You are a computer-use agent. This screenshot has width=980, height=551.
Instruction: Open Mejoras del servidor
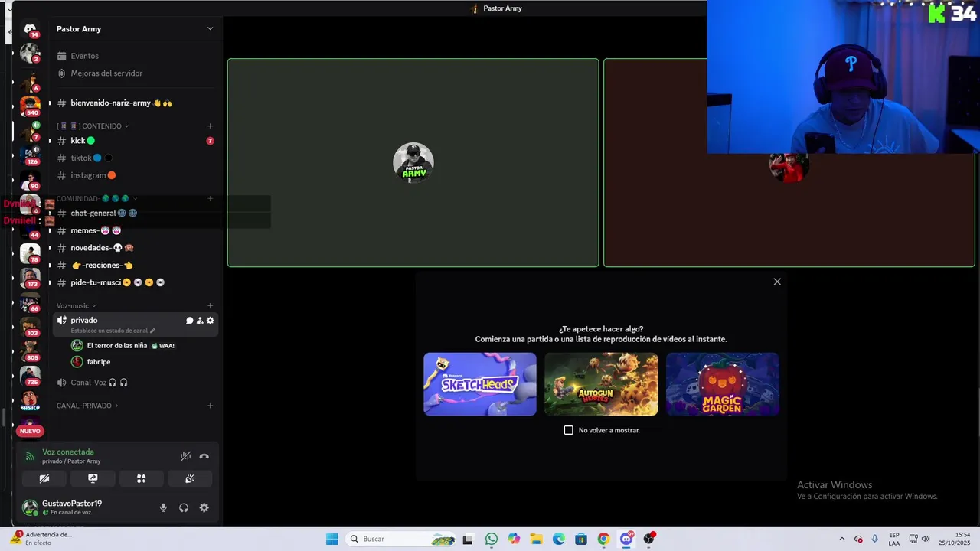[x=136, y=73]
